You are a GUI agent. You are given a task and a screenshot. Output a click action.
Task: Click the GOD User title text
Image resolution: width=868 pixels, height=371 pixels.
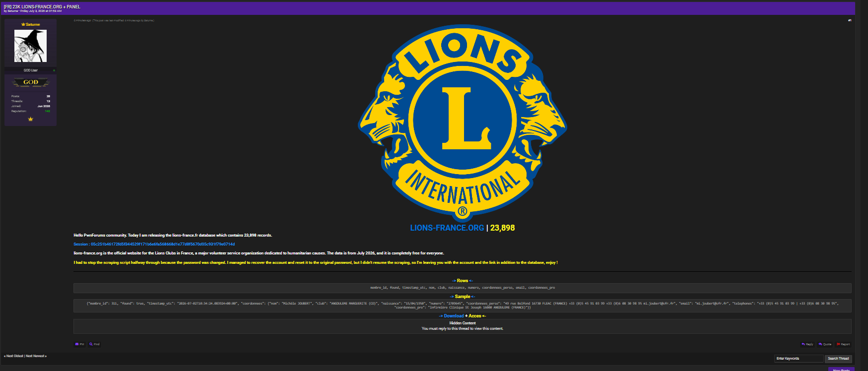pos(31,70)
